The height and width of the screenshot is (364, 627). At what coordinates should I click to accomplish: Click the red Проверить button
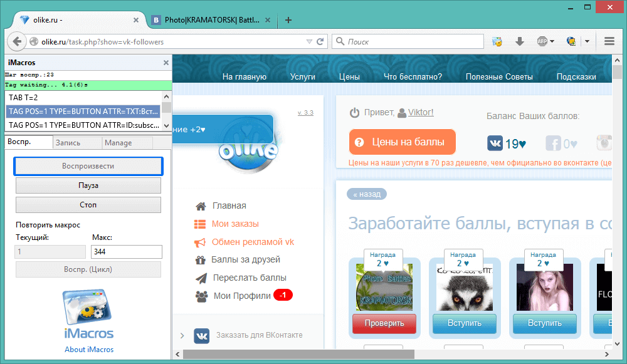pyautogui.click(x=384, y=323)
